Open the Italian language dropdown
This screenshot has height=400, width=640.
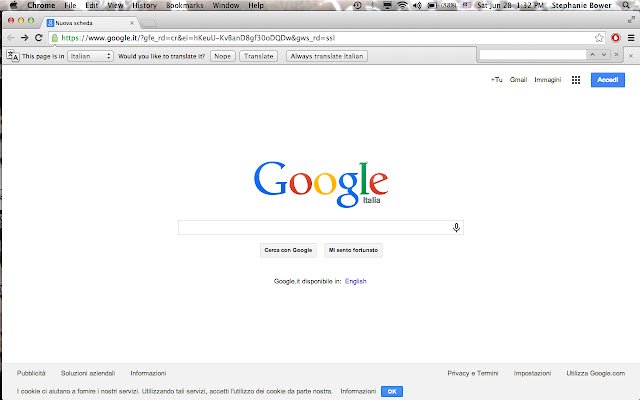90,56
